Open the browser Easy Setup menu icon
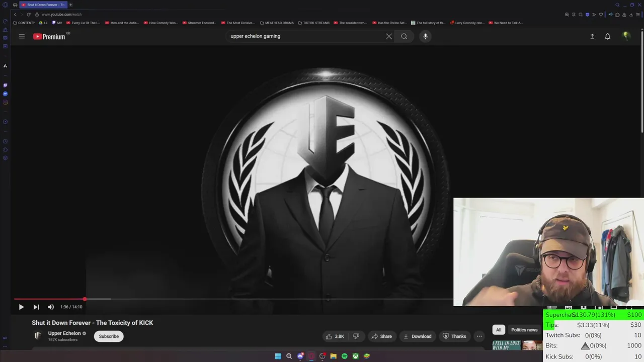Viewport: 644px width, 362px height. (638, 15)
